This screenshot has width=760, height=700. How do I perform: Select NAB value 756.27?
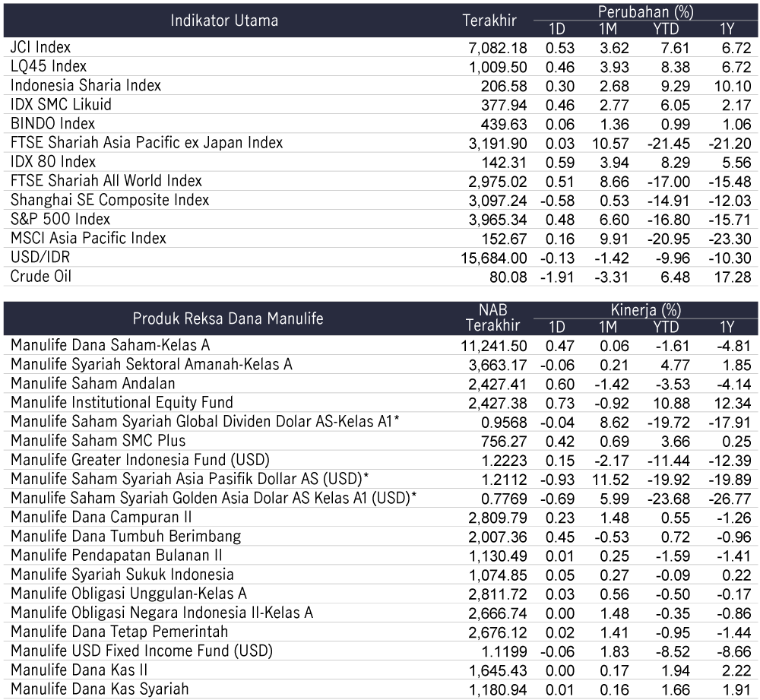point(504,442)
